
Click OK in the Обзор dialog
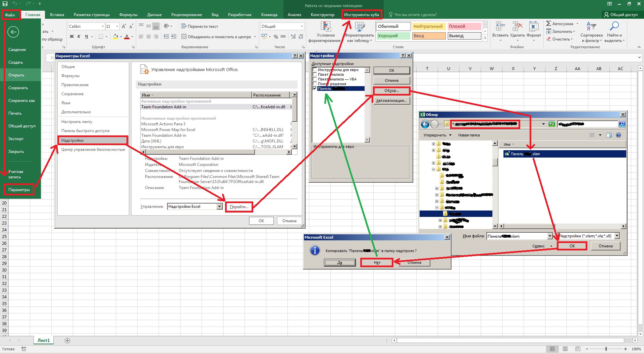click(x=572, y=246)
